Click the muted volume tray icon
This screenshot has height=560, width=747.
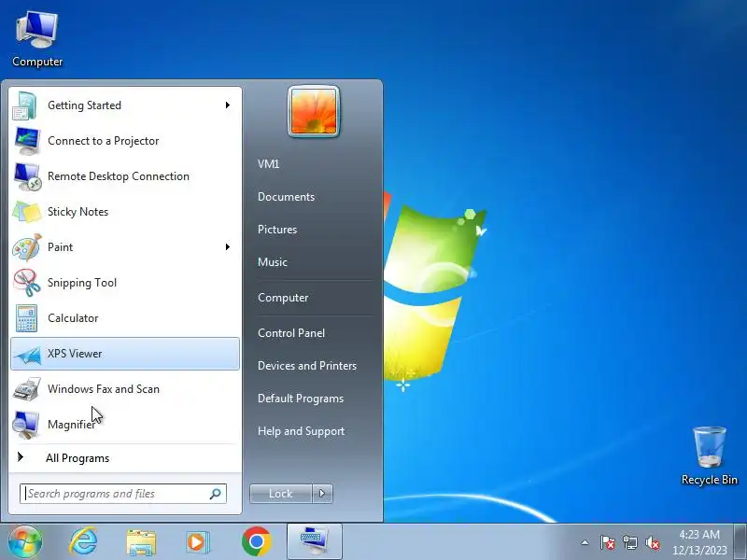pos(652,542)
